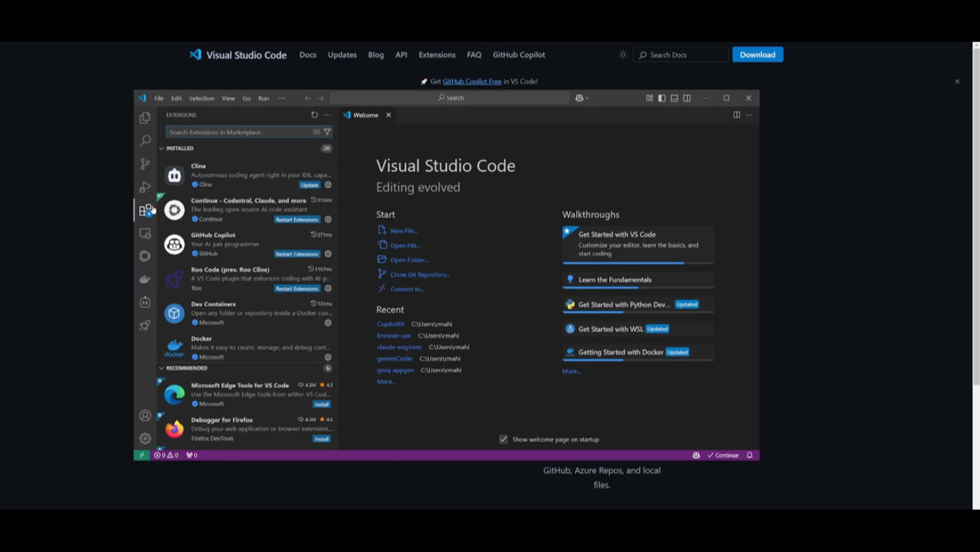Open the Go menu
Screen dimensions: 980x552
[x=246, y=98]
